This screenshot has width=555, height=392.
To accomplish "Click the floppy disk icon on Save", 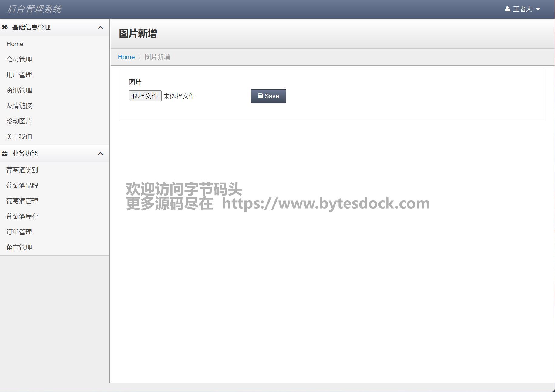I will (x=260, y=96).
